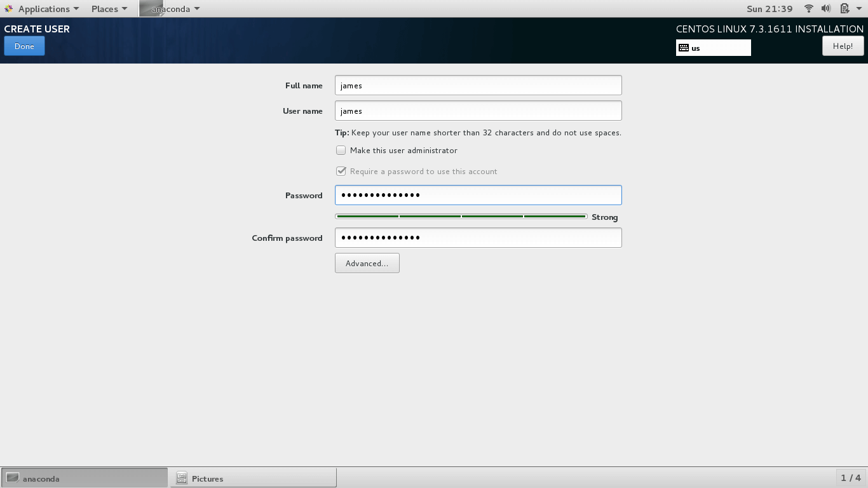Open the Advanced... user settings
Image resolution: width=868 pixels, height=488 pixels.
point(367,263)
